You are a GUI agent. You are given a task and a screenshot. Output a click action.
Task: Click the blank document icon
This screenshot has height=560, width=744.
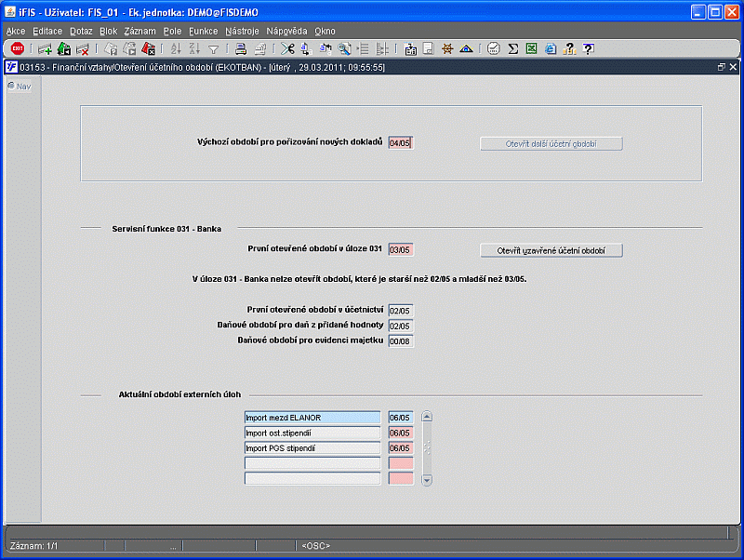click(x=429, y=48)
